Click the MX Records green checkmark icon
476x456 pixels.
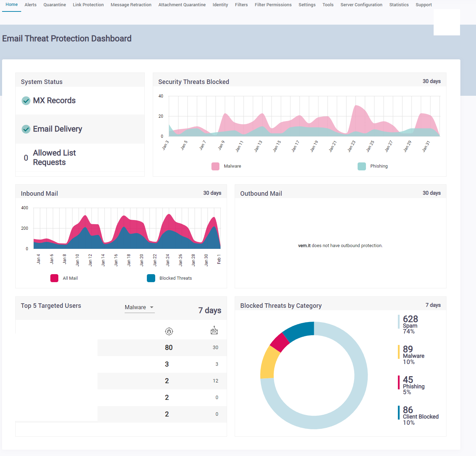click(x=26, y=101)
